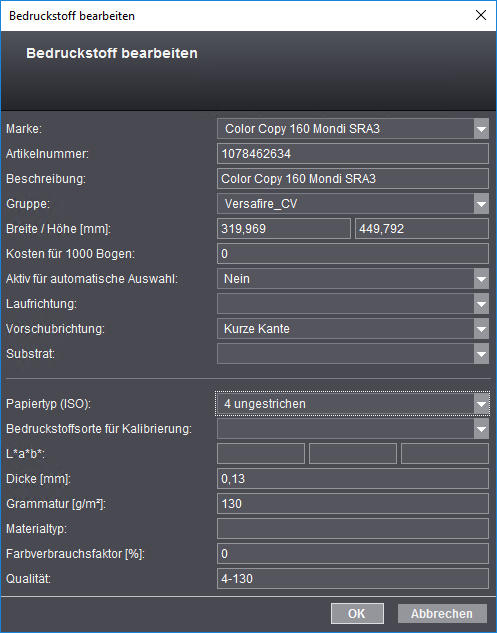Expand the Gruppe Versafire_CV dropdown
The height and width of the screenshot is (633, 497).
(481, 204)
